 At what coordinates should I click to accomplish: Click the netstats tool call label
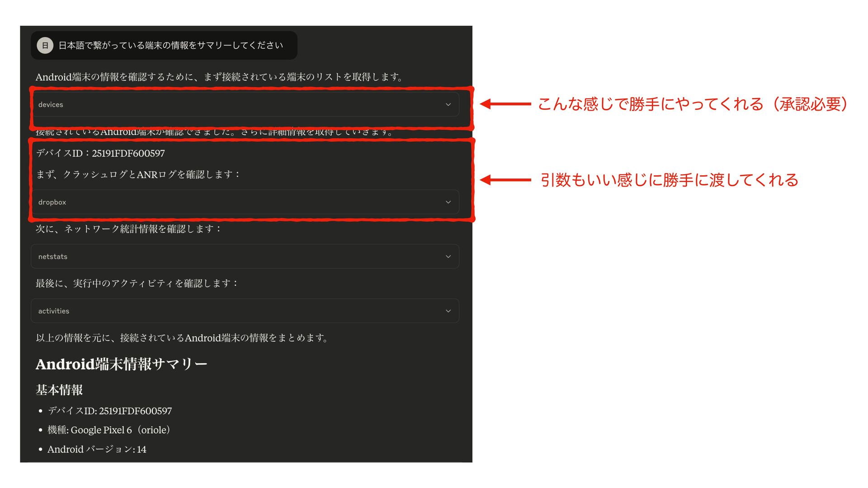point(53,257)
